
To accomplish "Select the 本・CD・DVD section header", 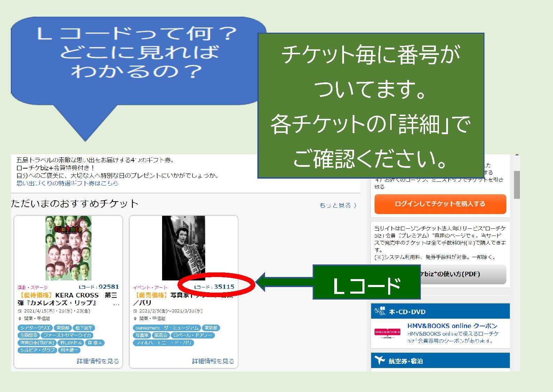I will [440, 311].
